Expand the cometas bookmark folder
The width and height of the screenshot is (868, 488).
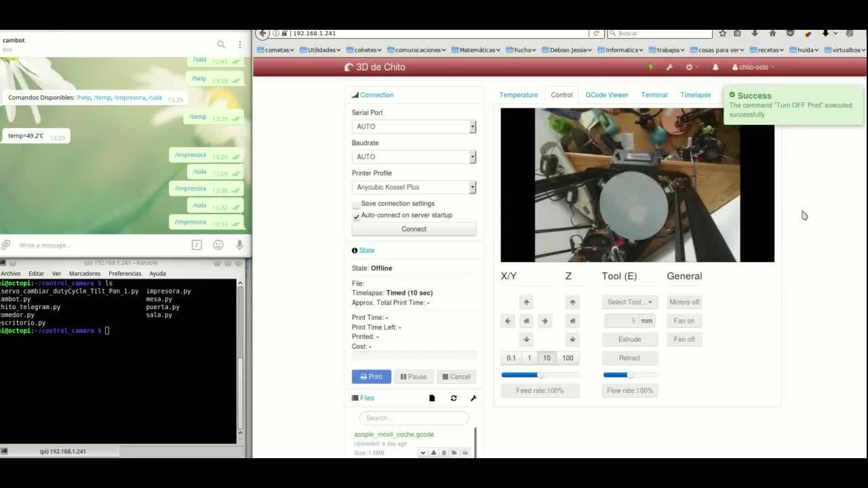275,50
